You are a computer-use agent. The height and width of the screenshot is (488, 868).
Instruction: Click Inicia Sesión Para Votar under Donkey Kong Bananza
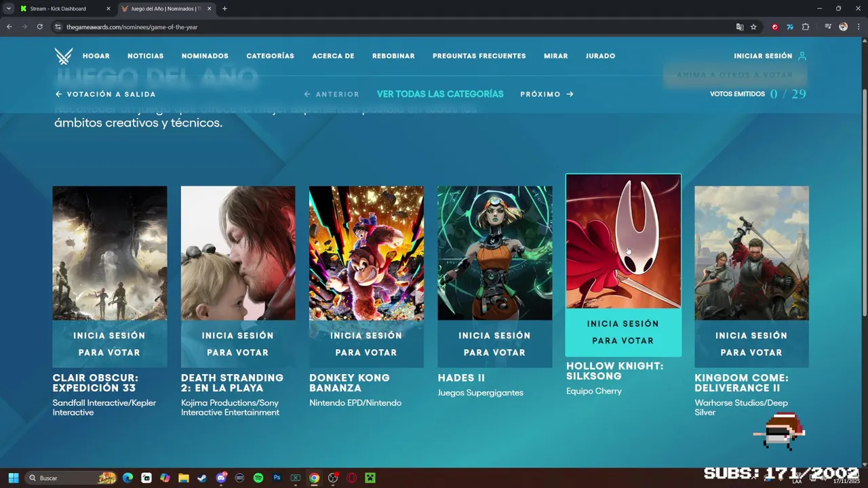pyautogui.click(x=366, y=344)
